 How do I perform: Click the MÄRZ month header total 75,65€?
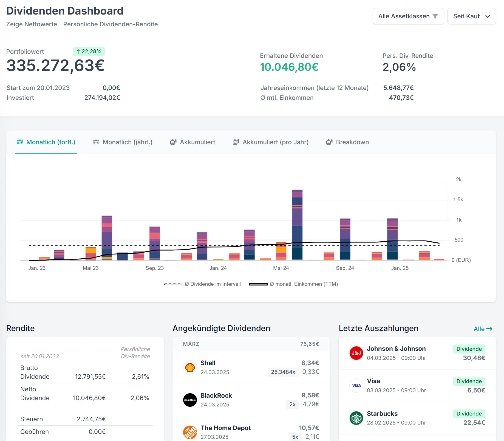tap(310, 344)
